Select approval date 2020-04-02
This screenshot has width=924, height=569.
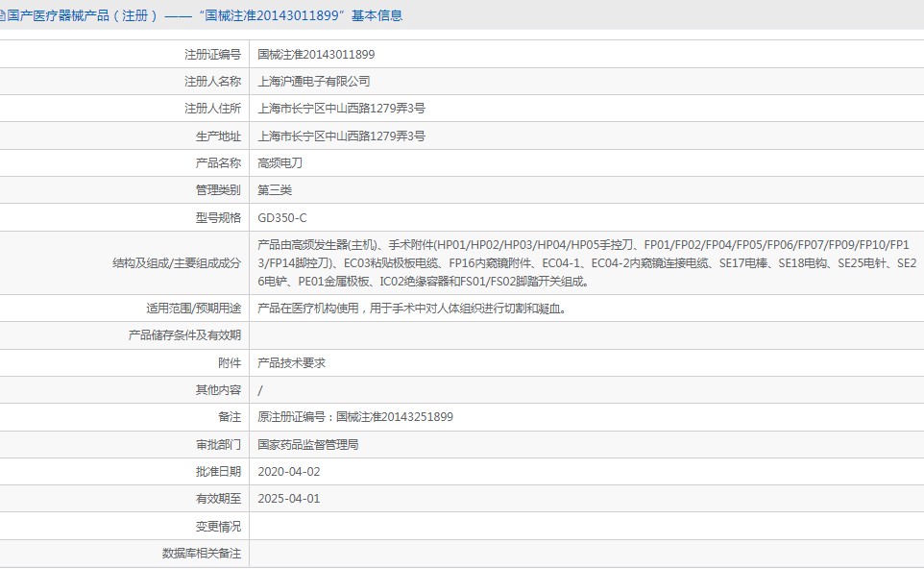[x=289, y=472]
